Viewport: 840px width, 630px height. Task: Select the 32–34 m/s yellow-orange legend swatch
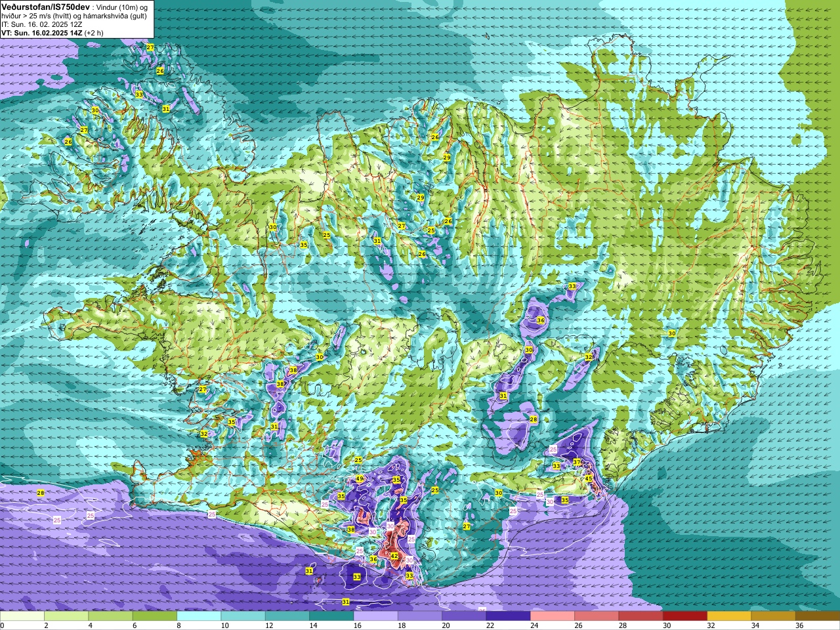[729, 616]
